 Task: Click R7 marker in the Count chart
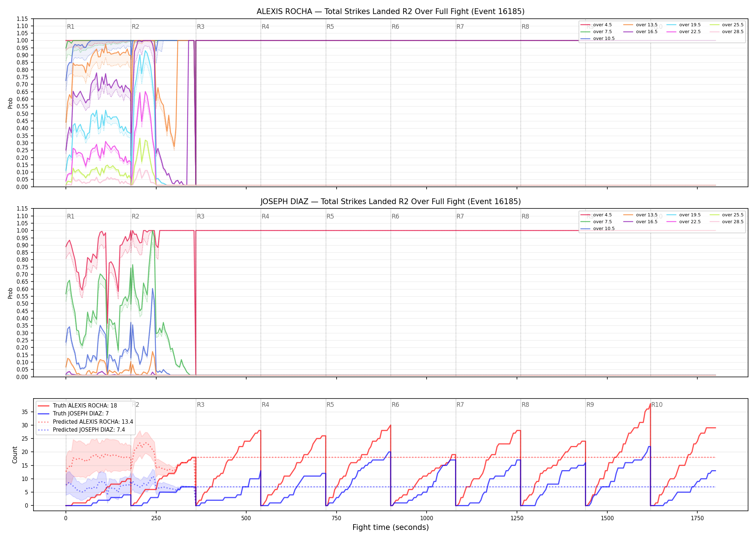pos(460,405)
